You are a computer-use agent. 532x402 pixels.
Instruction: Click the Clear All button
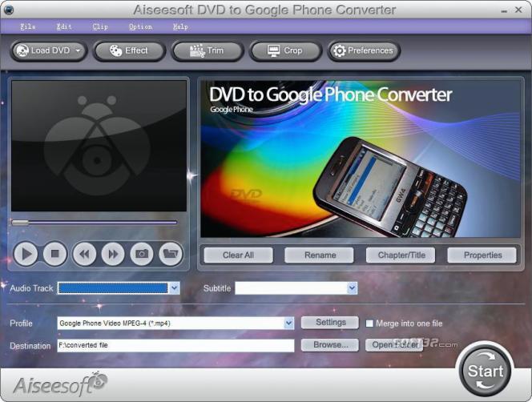238,255
